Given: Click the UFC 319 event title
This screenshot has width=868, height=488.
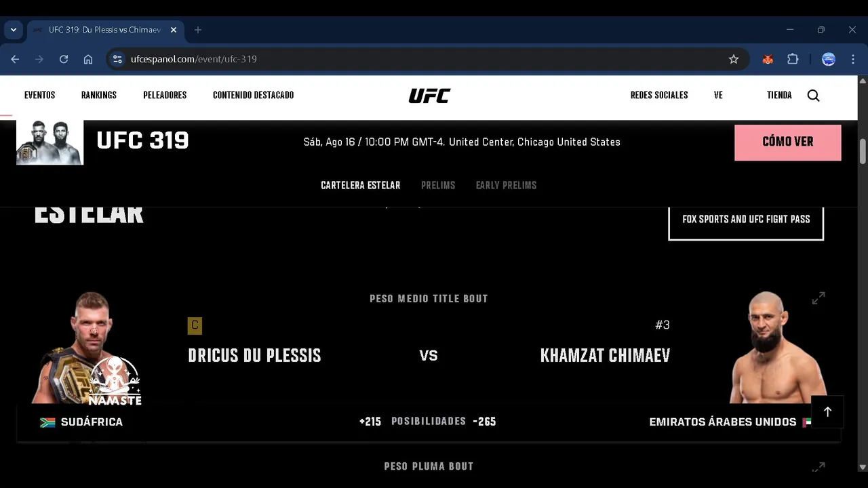Looking at the screenshot, I should [x=142, y=141].
